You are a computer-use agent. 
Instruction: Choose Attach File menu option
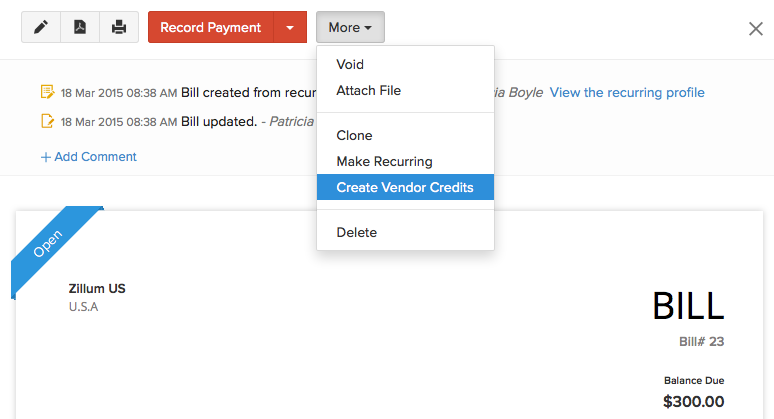pyautogui.click(x=368, y=90)
